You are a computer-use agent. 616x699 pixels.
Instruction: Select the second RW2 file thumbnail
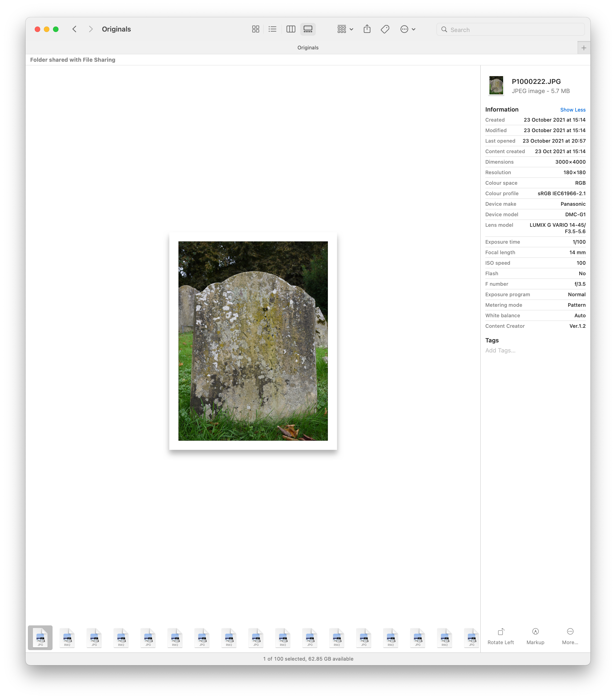click(121, 638)
